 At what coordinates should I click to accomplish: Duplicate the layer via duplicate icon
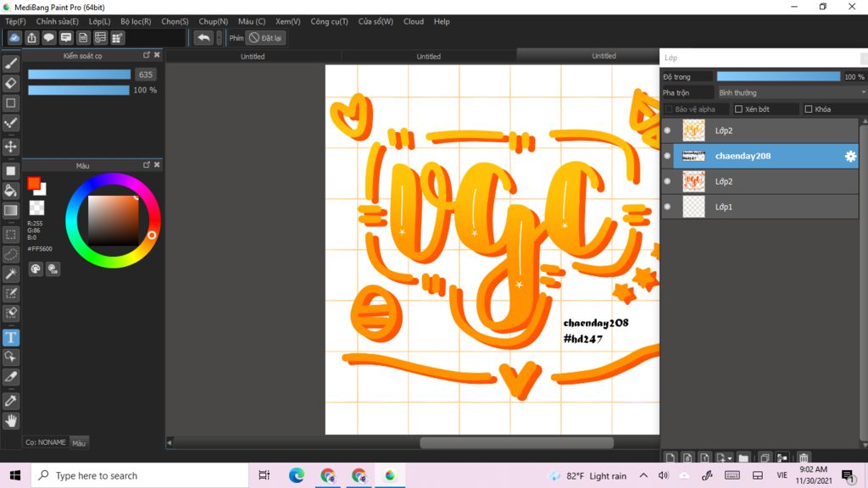click(x=765, y=457)
